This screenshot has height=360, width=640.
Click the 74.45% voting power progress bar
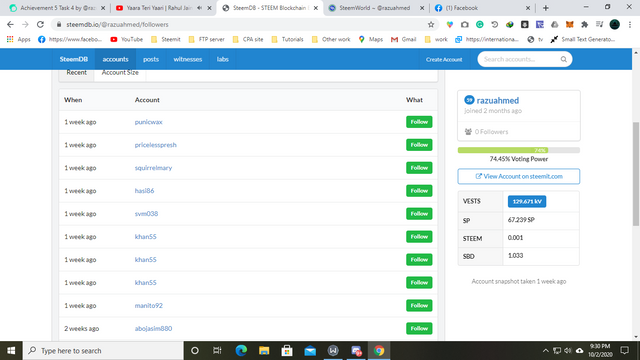coord(519,150)
